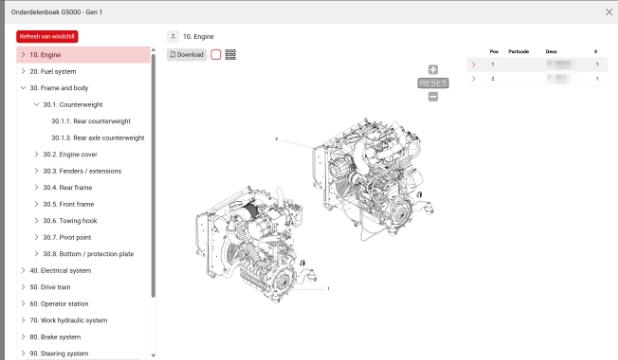Close the parts book dialog
Screen dimensions: 618x360
pos(609,12)
